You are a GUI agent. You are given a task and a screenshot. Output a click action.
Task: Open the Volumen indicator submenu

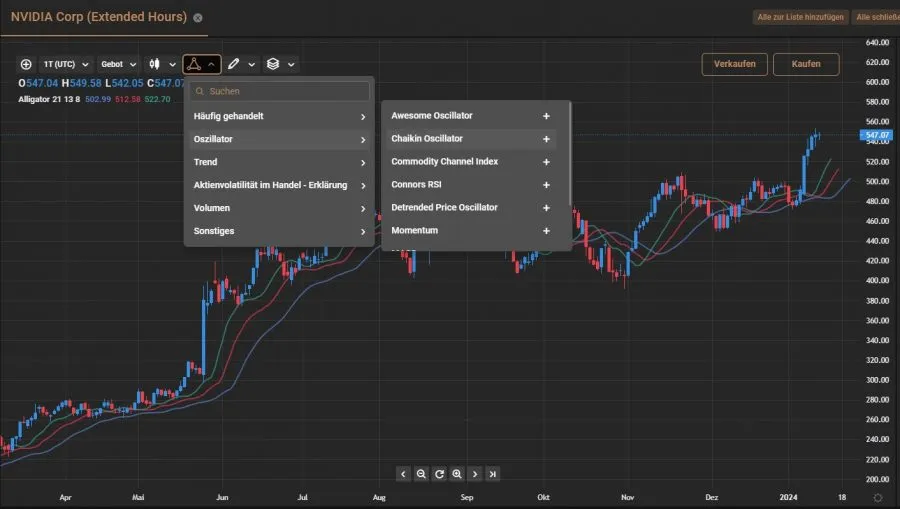(x=280, y=208)
